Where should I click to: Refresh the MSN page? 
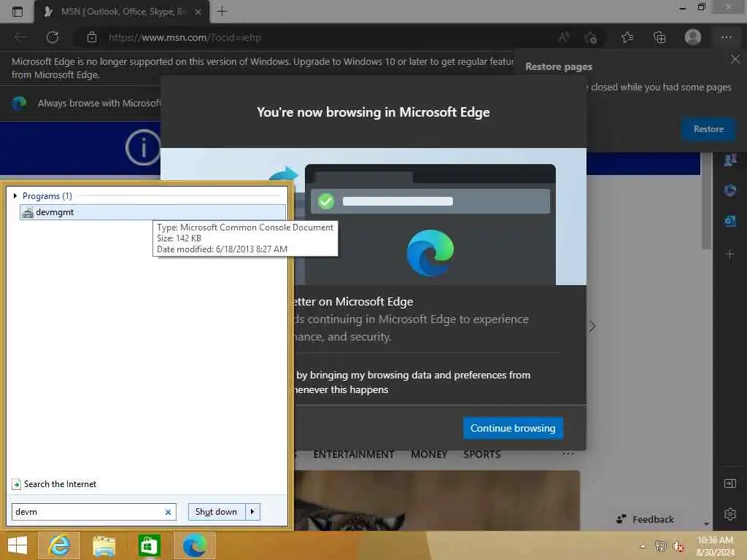pyautogui.click(x=53, y=37)
